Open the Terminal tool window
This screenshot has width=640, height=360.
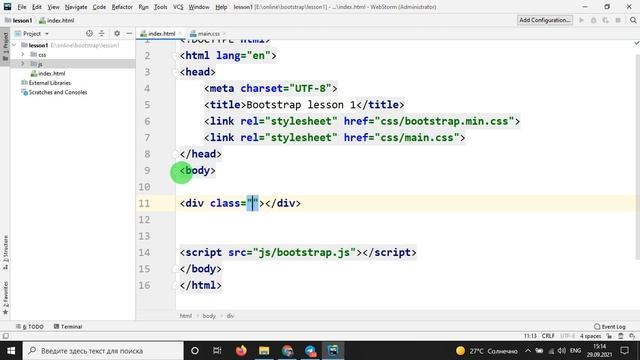(x=68, y=327)
